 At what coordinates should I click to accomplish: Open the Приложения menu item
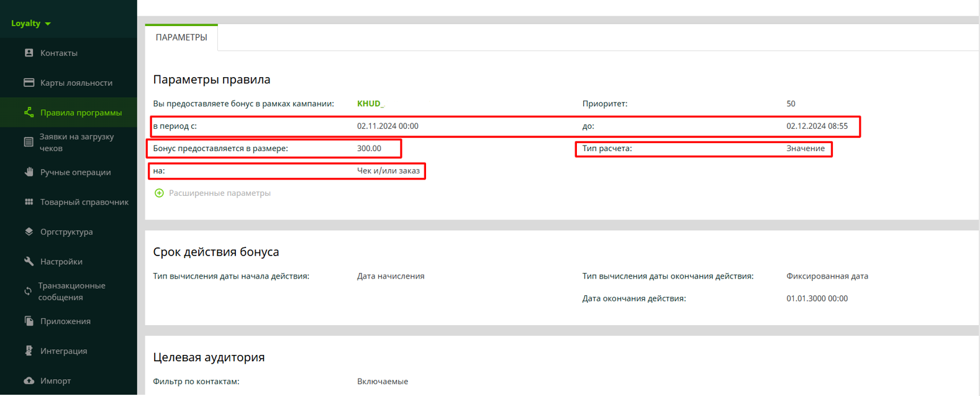(65, 321)
